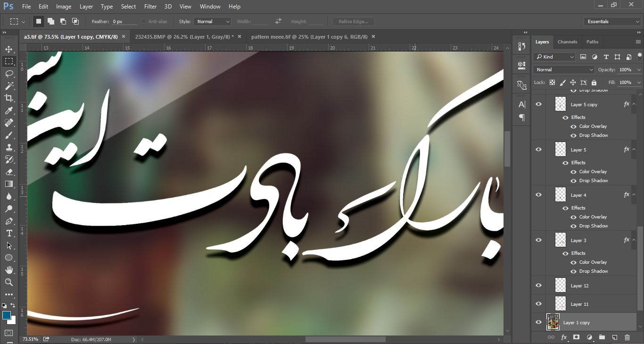Screen dimensions: 644x344
Task: Open layer blend mode dropdown
Action: point(564,70)
